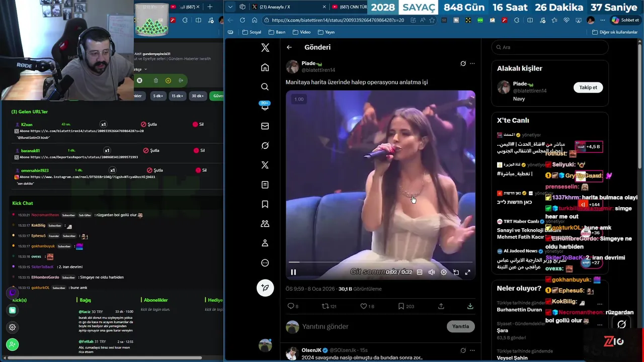Shun K2xan with Şutla
Screen dimensions: 644x362
point(150,124)
